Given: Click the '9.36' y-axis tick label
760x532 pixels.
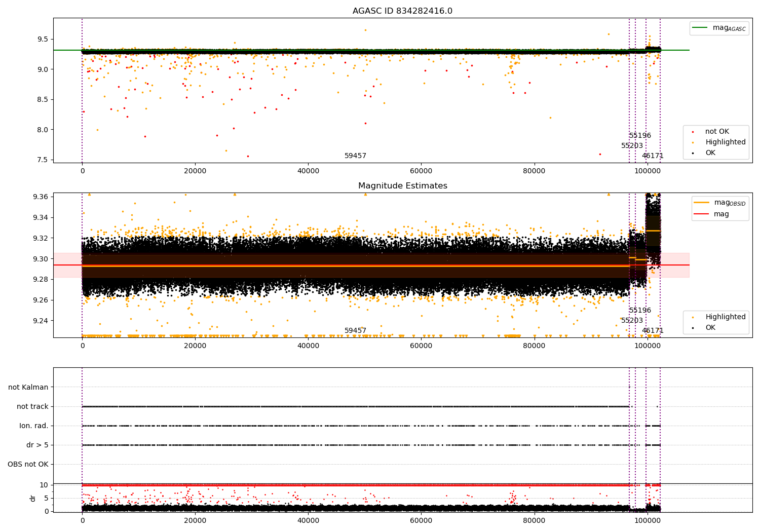Looking at the screenshot, I should 40,197.
